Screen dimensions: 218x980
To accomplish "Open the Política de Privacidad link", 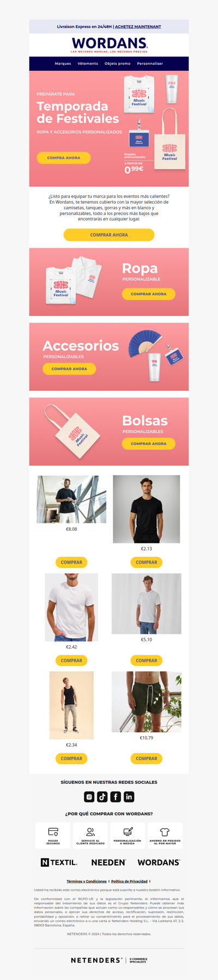I will coord(129,881).
